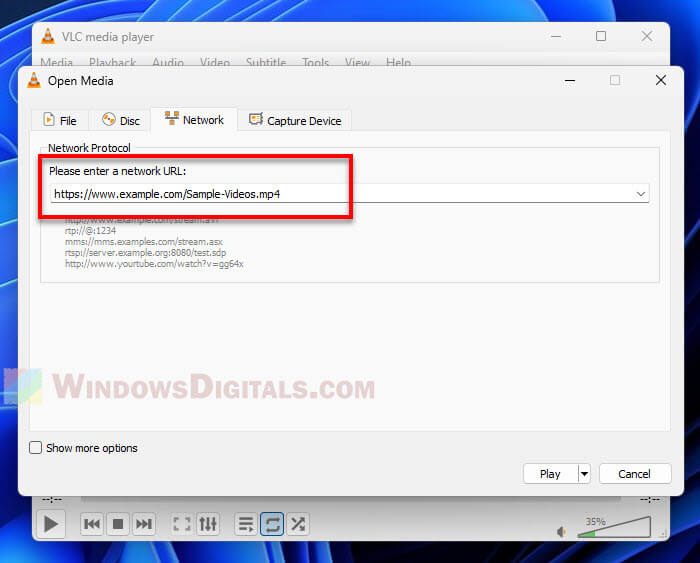The height and width of the screenshot is (563, 700).
Task: Switch to the File tab
Action: point(60,121)
